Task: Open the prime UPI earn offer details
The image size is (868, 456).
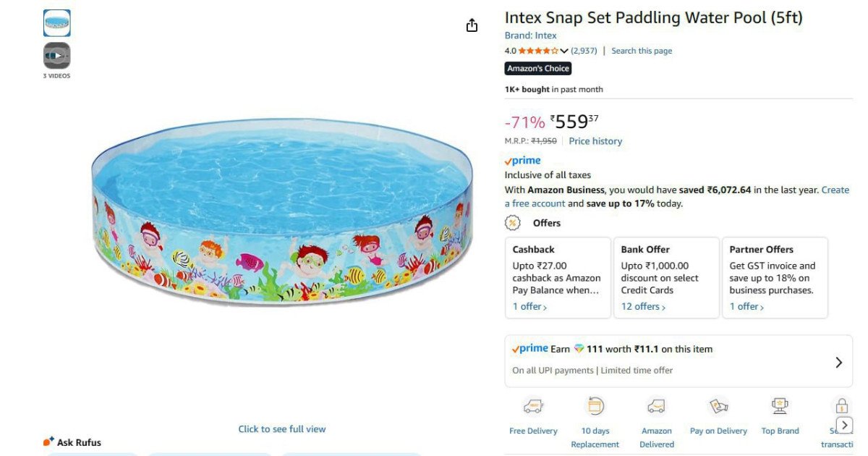Action: click(839, 362)
